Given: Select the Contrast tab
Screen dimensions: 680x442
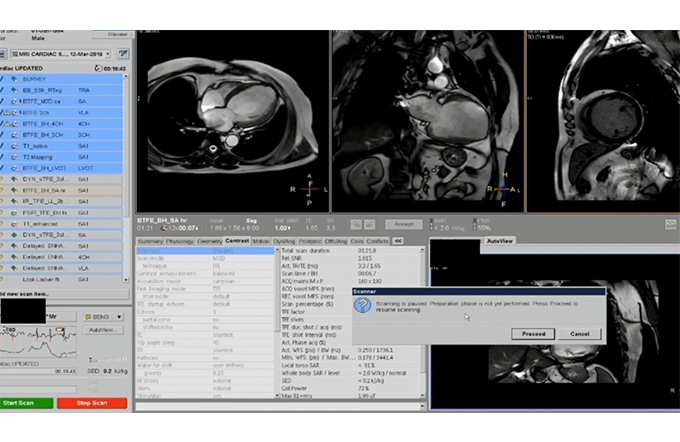Looking at the screenshot, I should [x=237, y=241].
